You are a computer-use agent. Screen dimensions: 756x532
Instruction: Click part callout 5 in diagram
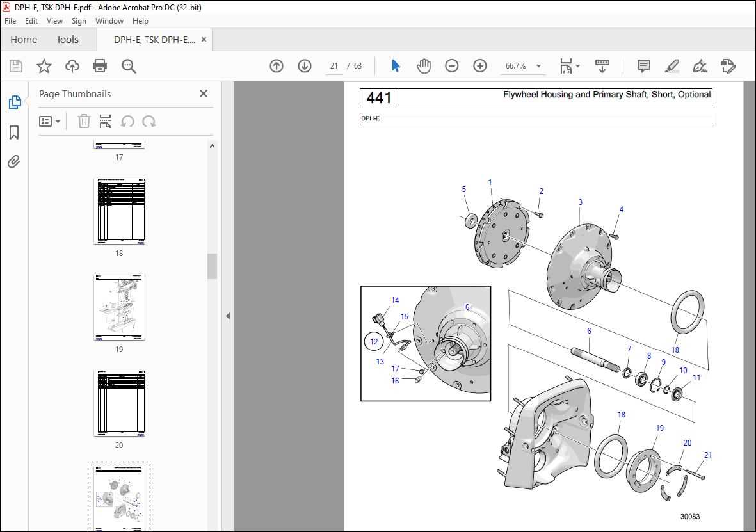pos(464,189)
